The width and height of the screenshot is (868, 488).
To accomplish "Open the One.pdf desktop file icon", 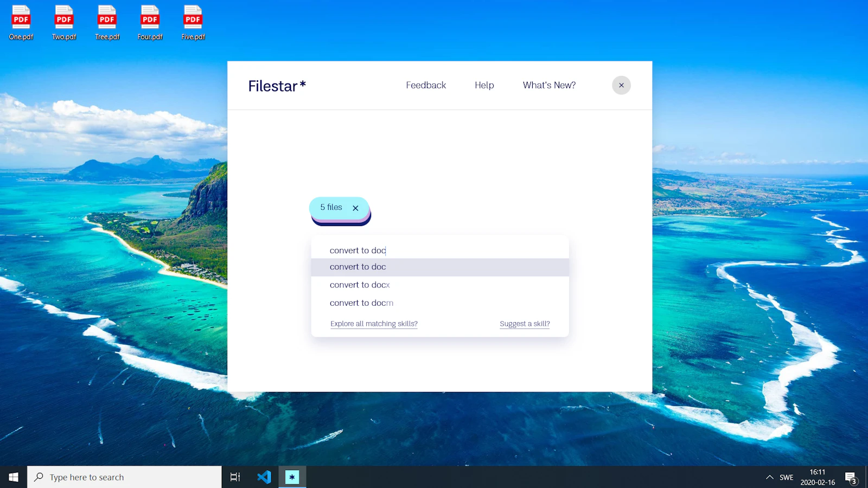I will (21, 22).
